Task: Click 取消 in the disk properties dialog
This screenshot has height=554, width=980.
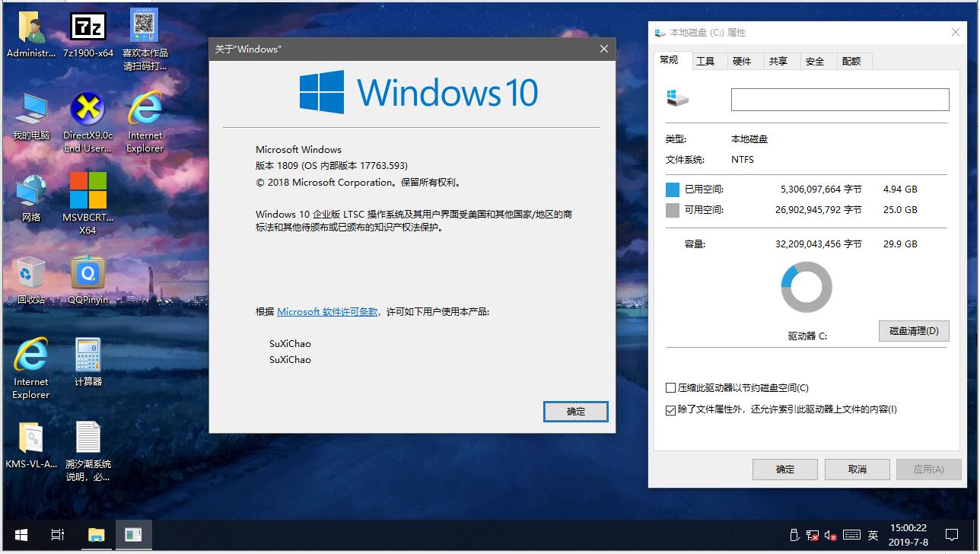Action: [x=857, y=469]
